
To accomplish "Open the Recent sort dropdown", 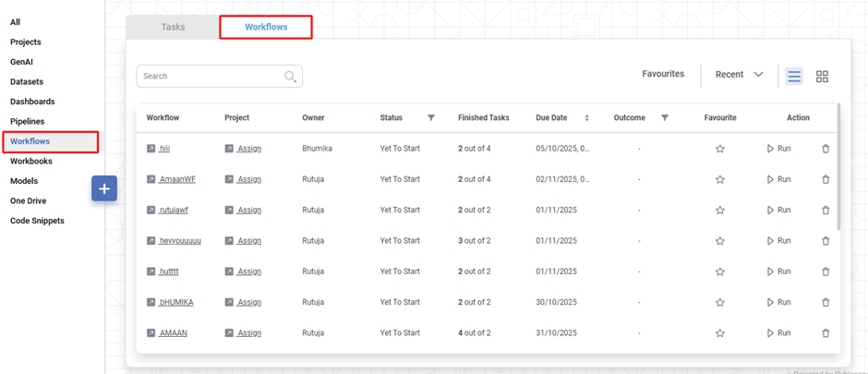I will [739, 75].
